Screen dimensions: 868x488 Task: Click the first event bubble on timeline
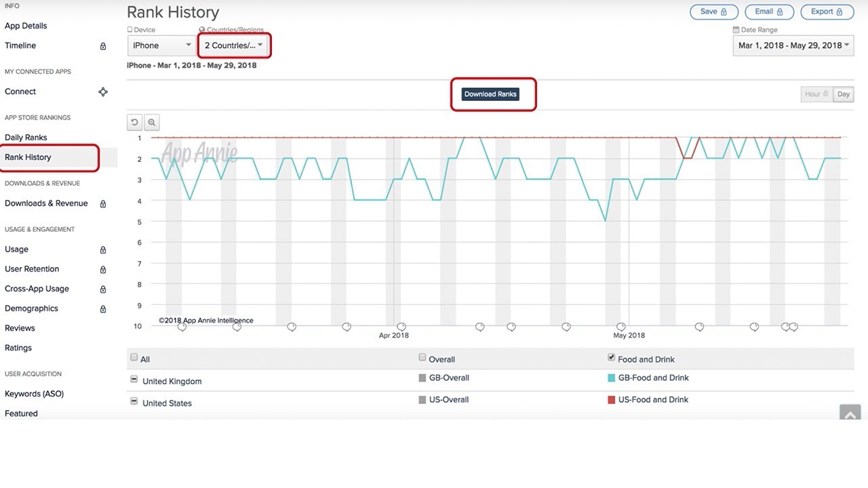click(x=182, y=327)
